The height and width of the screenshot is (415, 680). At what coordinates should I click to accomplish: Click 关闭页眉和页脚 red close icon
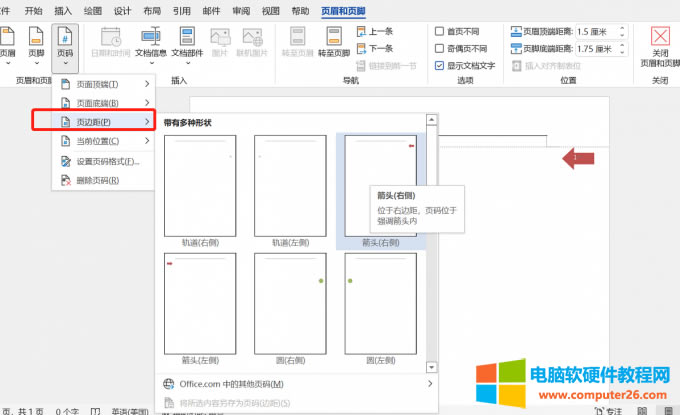(660, 46)
